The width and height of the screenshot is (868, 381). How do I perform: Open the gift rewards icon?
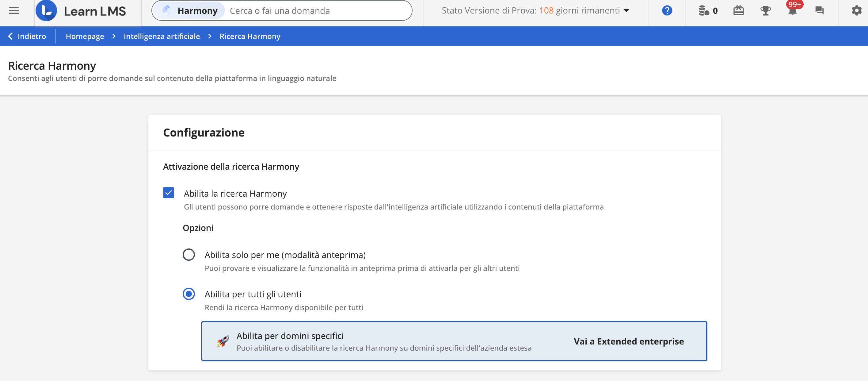click(738, 11)
